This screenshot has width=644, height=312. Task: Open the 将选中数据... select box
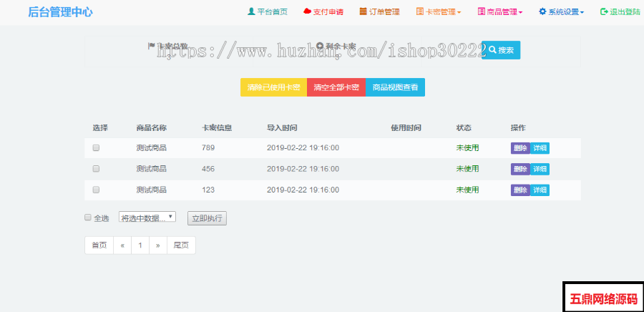click(147, 217)
